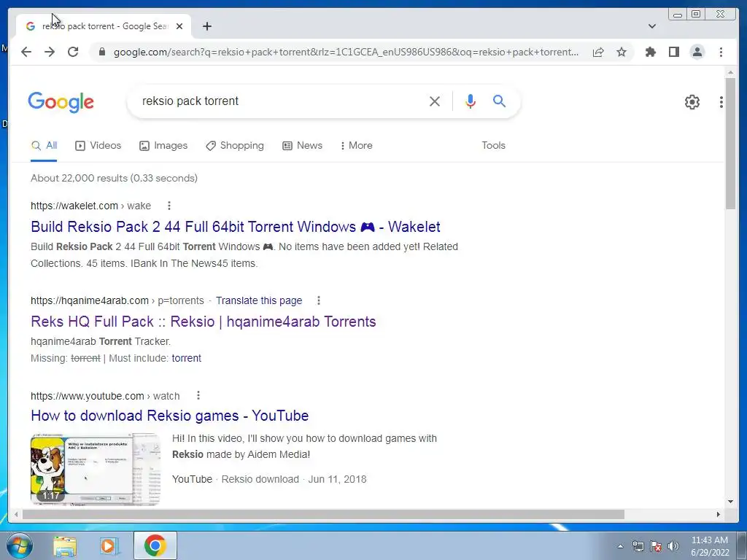The height and width of the screenshot is (560, 747).
Task: Bookmark this page with star icon
Action: (622, 52)
